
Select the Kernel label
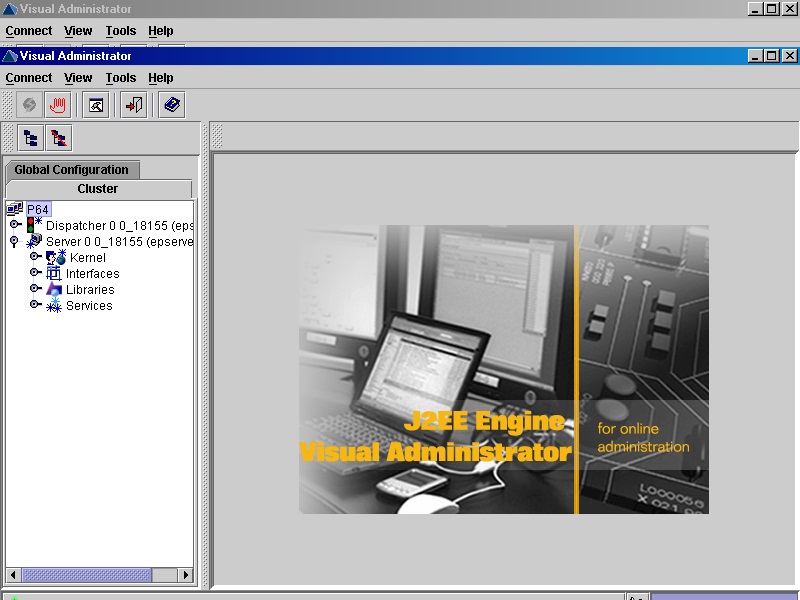[x=88, y=258]
